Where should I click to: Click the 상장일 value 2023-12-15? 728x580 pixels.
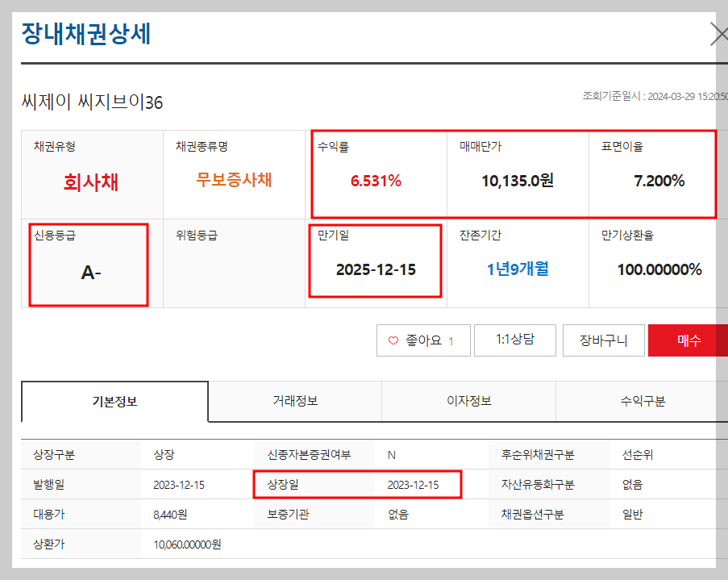tap(414, 485)
